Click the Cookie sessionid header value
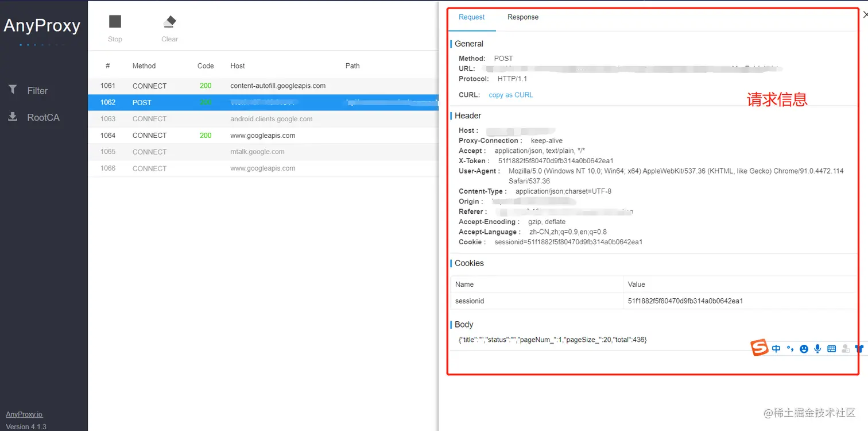Viewport: 868px width, 431px height. point(568,243)
